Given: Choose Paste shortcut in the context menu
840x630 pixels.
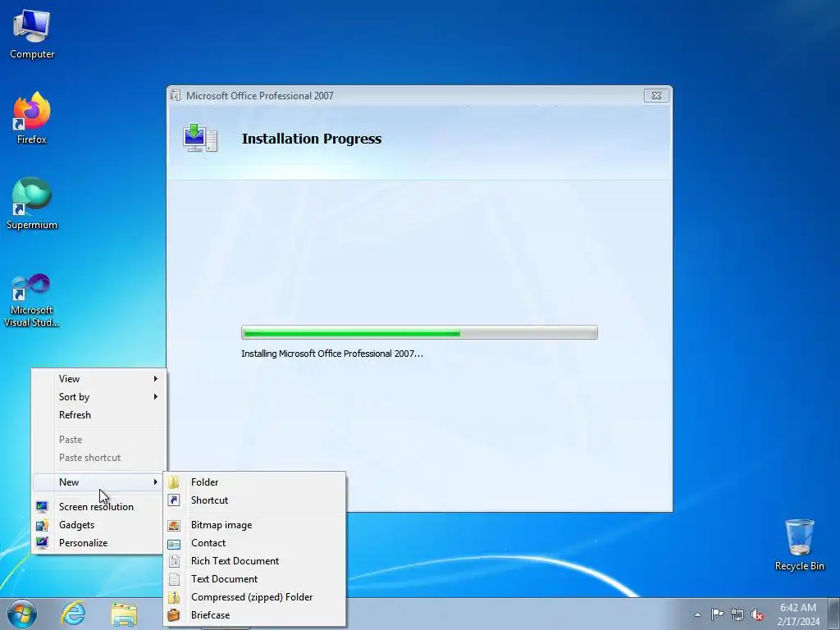Looking at the screenshot, I should 99,458.
